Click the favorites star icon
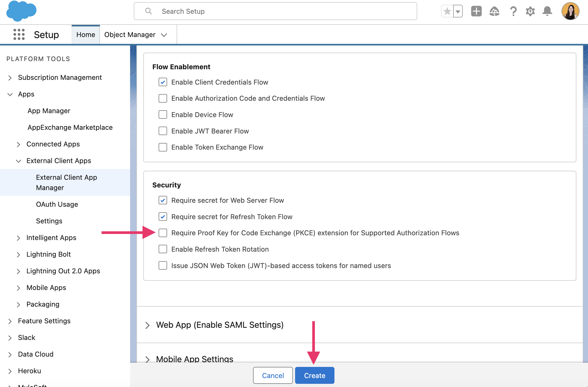588x387 pixels. pyautogui.click(x=447, y=11)
